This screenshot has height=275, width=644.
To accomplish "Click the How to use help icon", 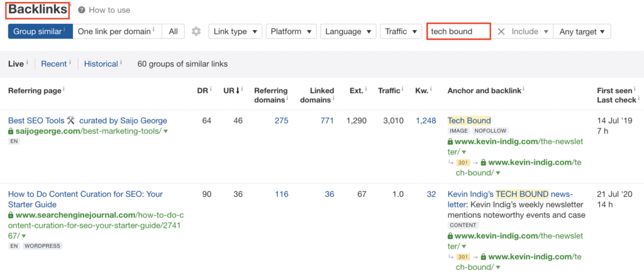I will tap(82, 10).
